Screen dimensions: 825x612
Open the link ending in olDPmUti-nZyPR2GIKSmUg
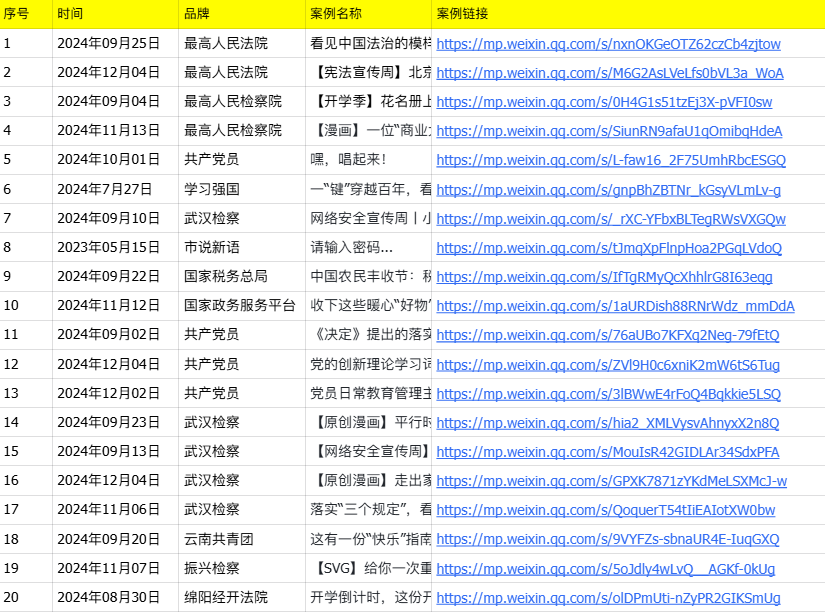click(x=608, y=597)
